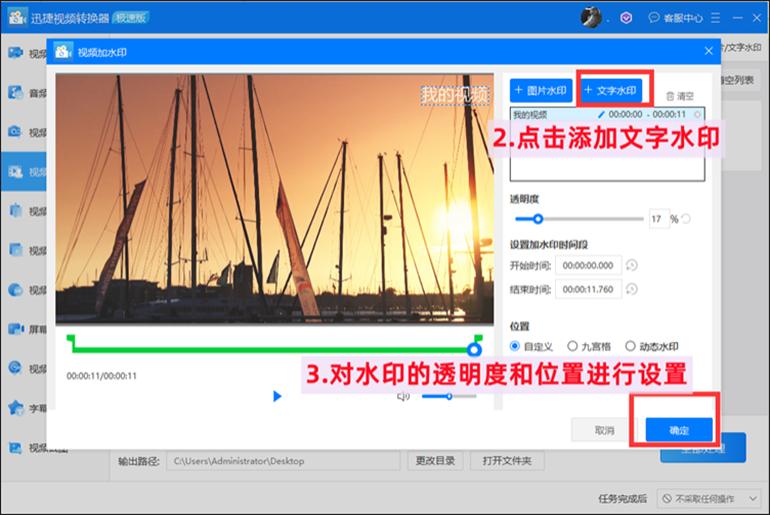Viewport: 770px width, 515px height.
Task: Click the 我的视频 watermark text on the preview
Action: click(455, 95)
